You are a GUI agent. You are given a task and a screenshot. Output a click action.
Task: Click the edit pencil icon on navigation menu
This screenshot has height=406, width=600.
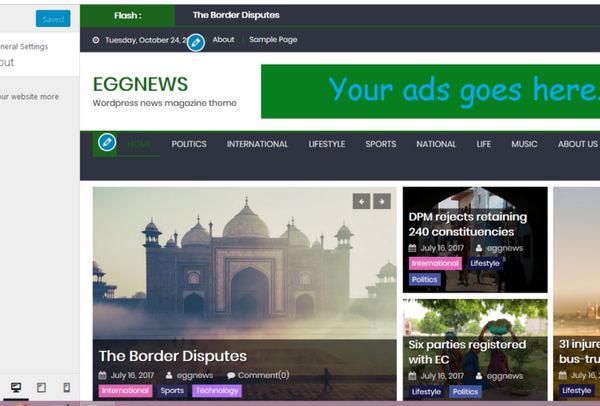point(107,144)
